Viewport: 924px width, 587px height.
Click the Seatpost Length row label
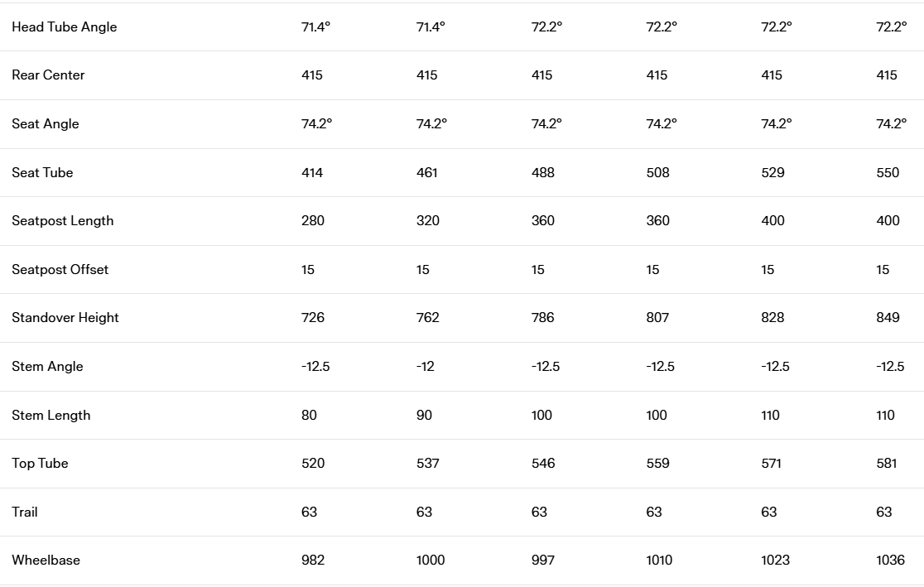(63, 221)
